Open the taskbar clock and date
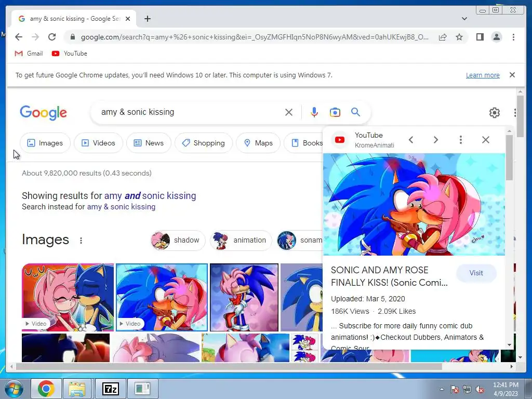Image resolution: width=532 pixels, height=399 pixels. pyautogui.click(x=506, y=389)
